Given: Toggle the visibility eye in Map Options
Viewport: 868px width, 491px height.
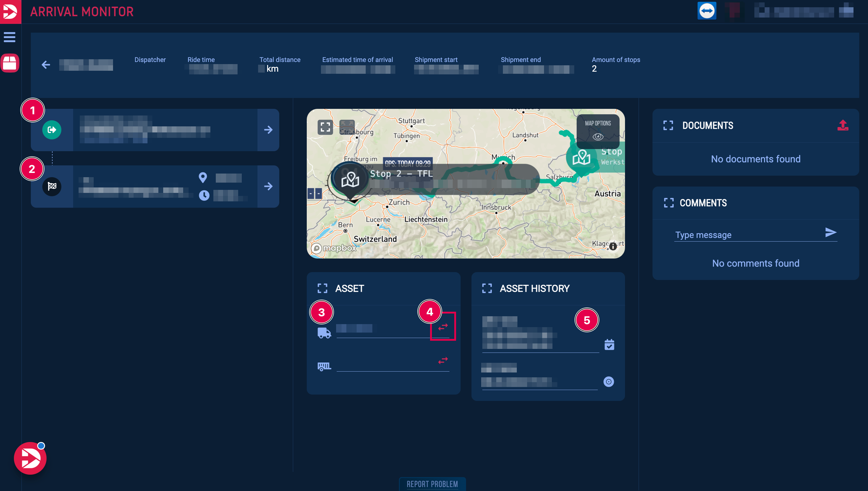Looking at the screenshot, I should [x=598, y=137].
